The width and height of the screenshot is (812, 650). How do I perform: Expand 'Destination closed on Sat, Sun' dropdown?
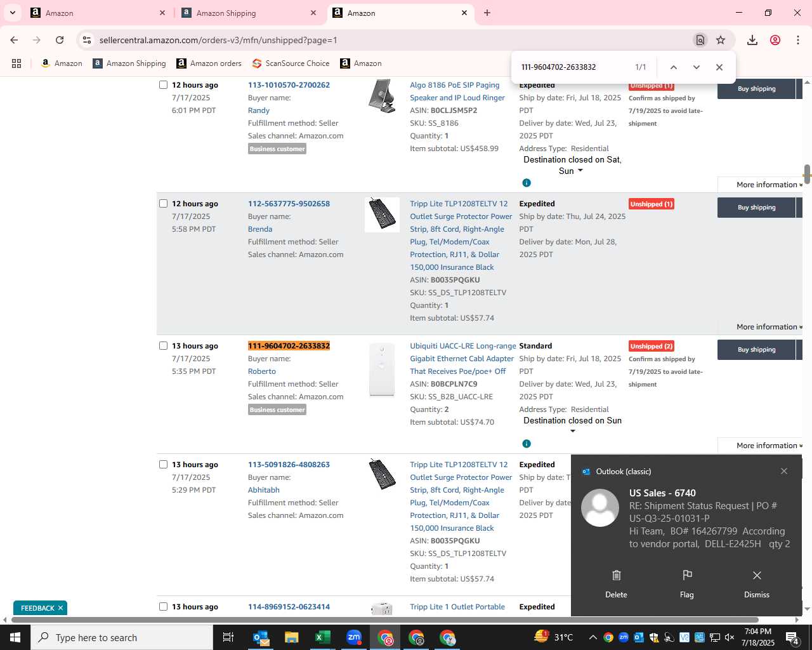[580, 171]
